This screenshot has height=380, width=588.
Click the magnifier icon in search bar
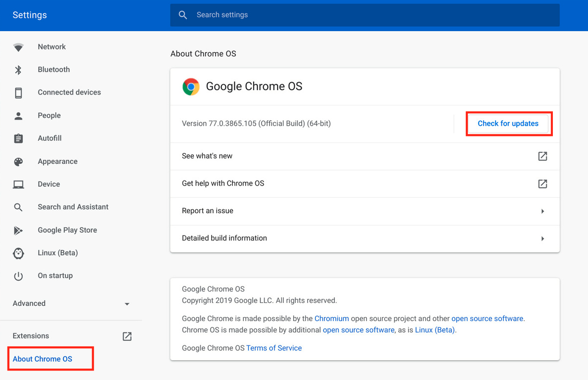pyautogui.click(x=182, y=15)
